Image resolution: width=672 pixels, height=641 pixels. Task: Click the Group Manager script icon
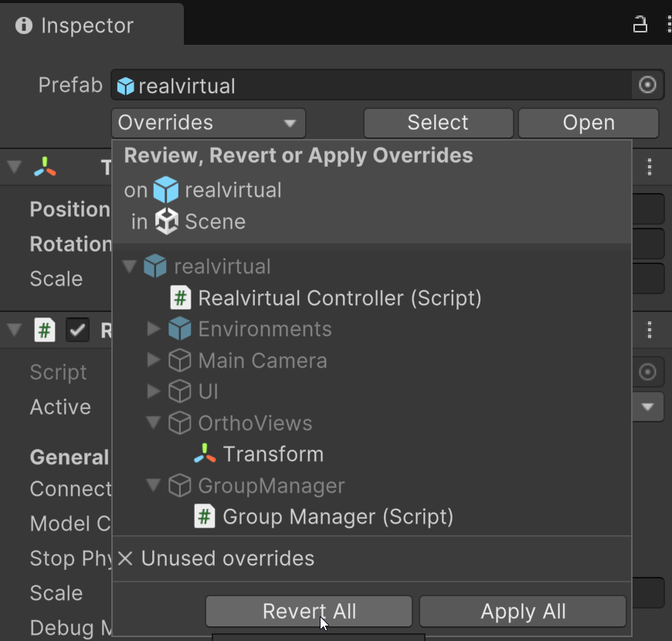click(x=205, y=517)
